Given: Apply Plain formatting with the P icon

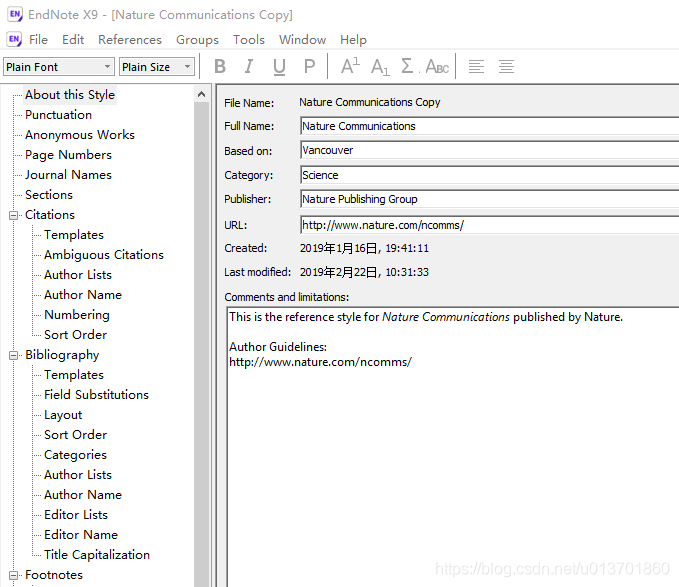Looking at the screenshot, I should point(309,67).
